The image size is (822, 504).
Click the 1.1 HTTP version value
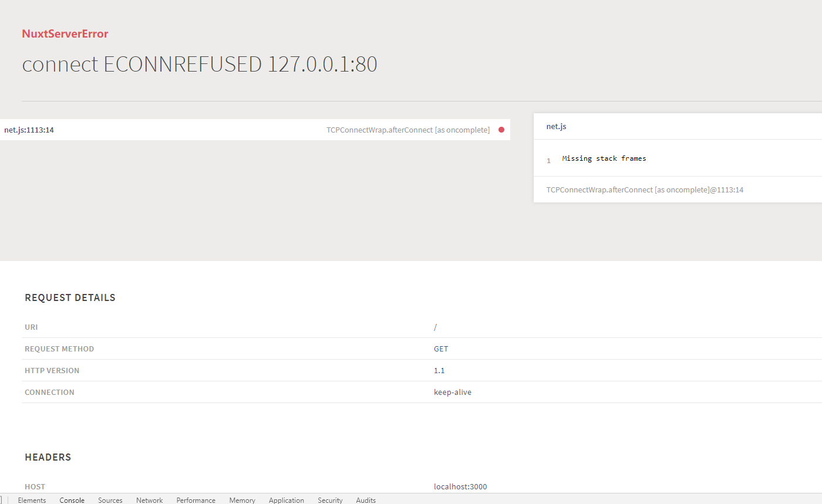click(439, 371)
